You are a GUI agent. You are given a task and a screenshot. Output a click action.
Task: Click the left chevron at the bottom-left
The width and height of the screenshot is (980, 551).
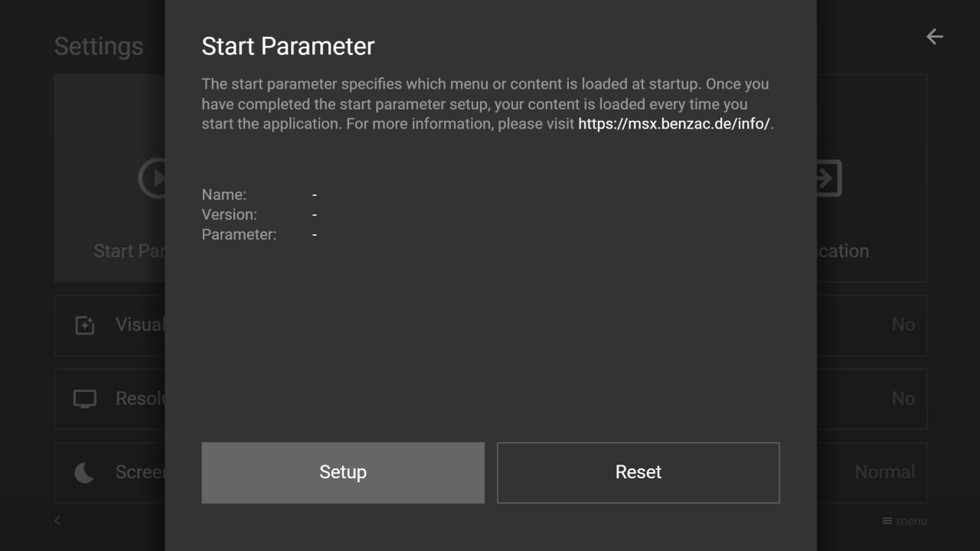point(57,521)
